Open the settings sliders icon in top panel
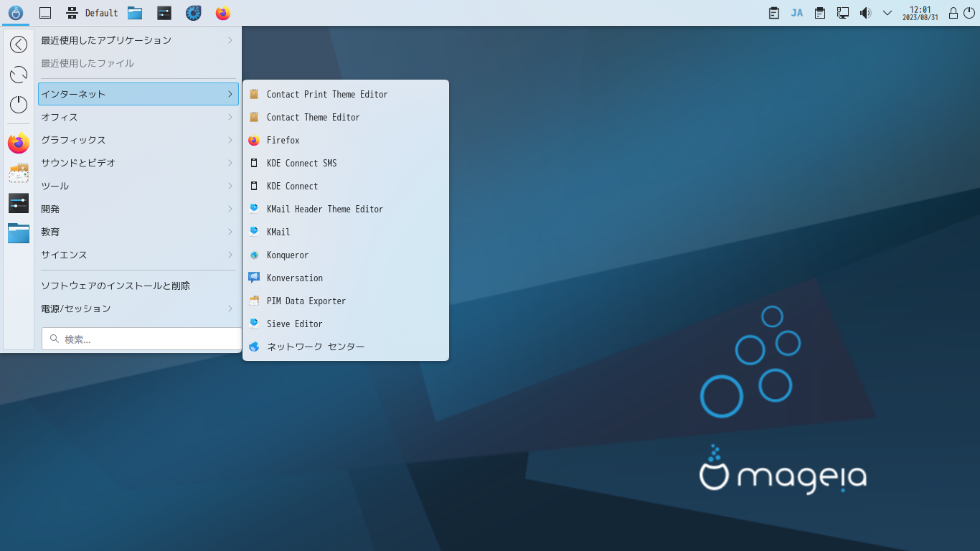Viewport: 980px width, 551px height. point(164,13)
